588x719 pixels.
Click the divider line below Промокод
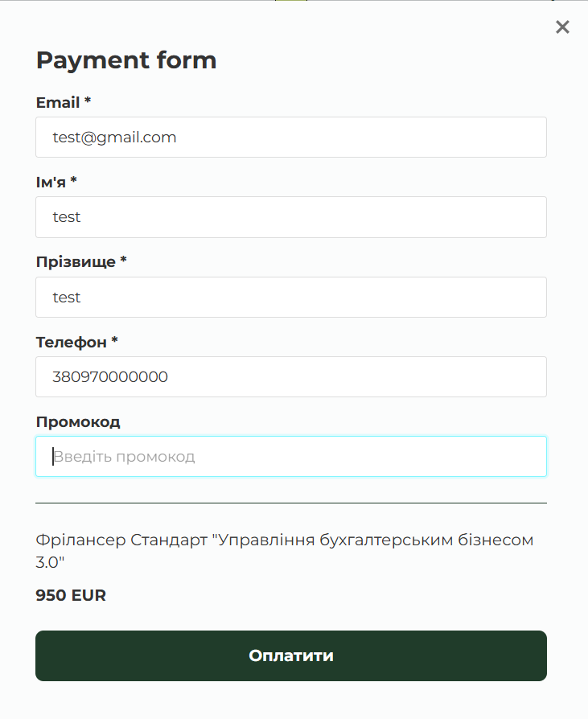[x=291, y=503]
